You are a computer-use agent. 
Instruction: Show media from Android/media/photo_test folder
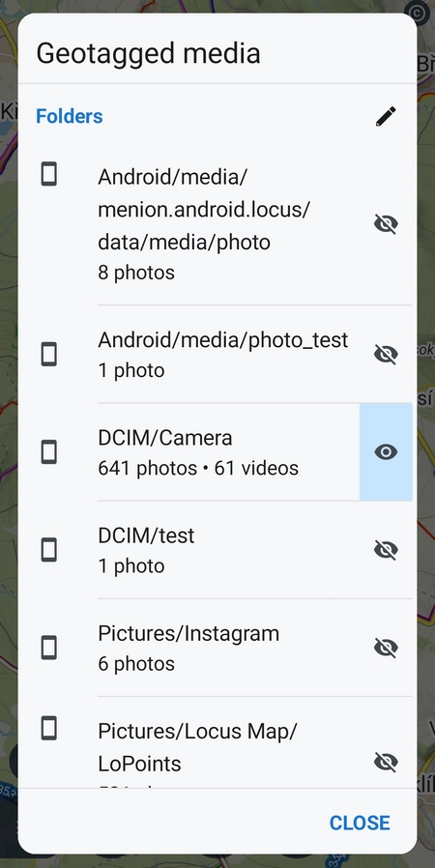[386, 355]
